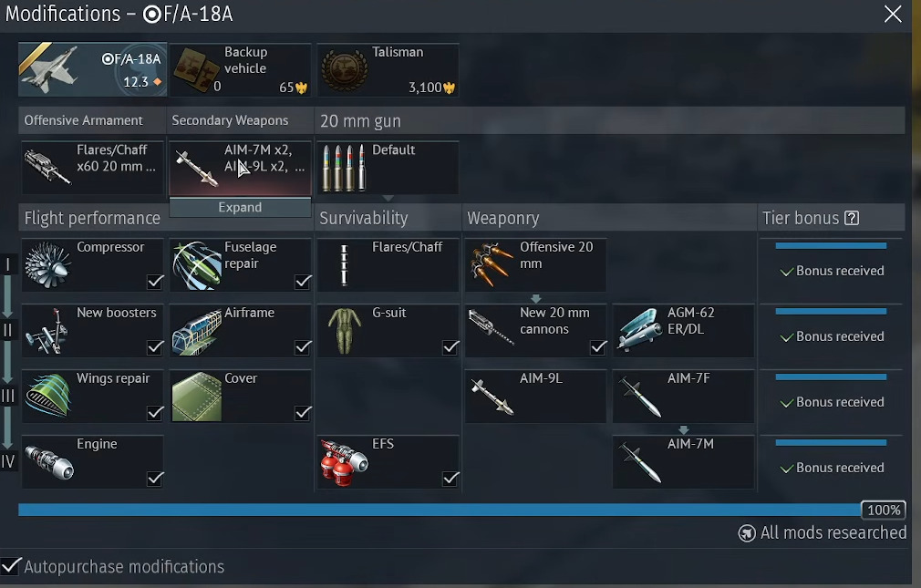This screenshot has width=921, height=588.
Task: Click the G-suit modification icon
Action: pyautogui.click(x=344, y=331)
